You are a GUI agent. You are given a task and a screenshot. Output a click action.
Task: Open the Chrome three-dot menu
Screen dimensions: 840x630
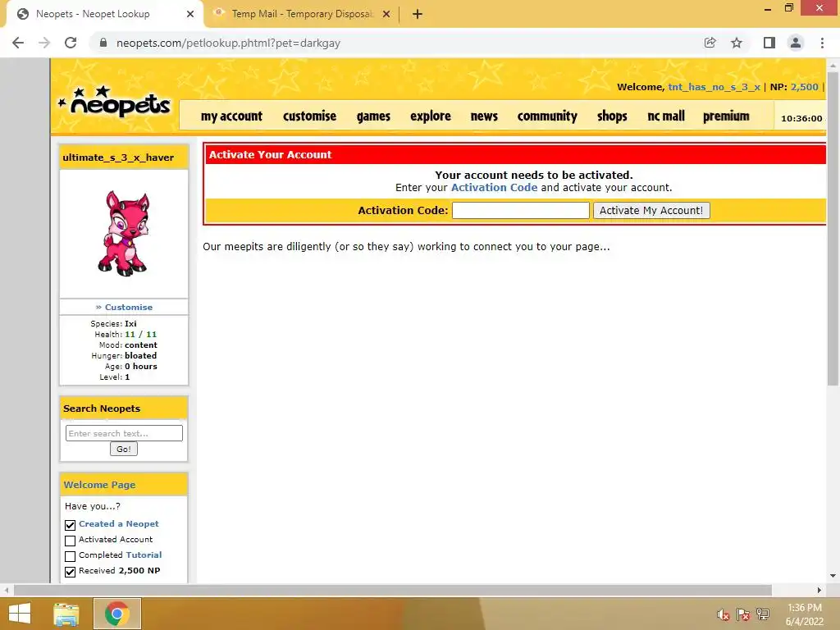pos(822,43)
